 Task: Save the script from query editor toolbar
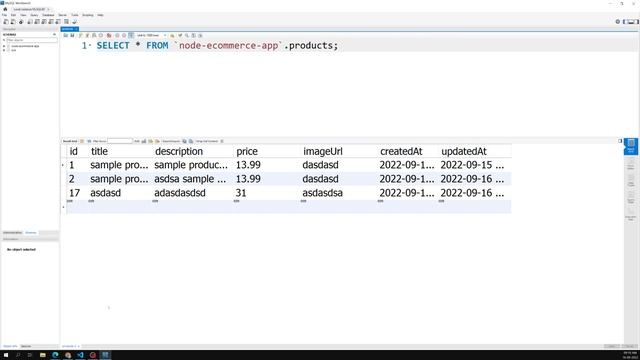click(72, 36)
